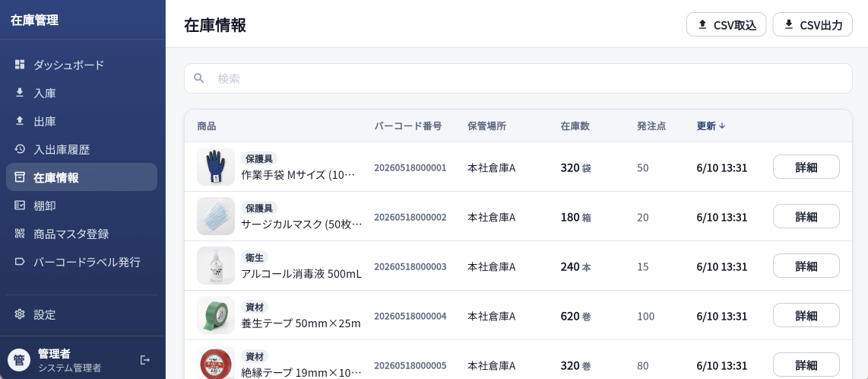Click the logout icon beside 管理者
The height and width of the screenshot is (379, 868).
coord(145,360)
